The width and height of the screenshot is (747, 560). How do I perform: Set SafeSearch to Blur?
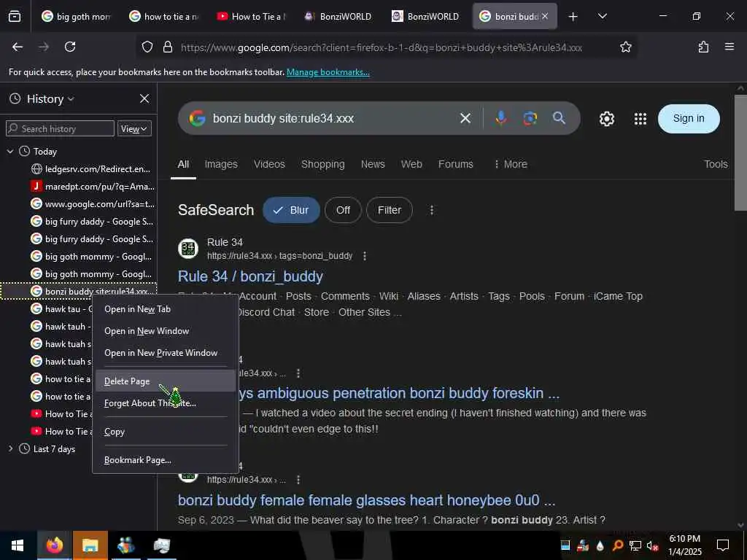point(291,210)
